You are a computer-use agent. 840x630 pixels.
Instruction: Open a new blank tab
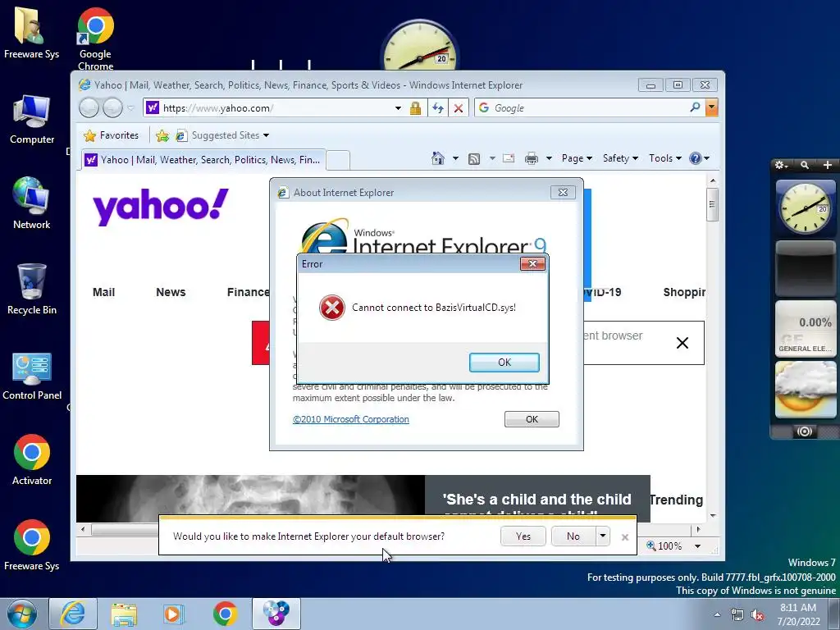tap(338, 160)
